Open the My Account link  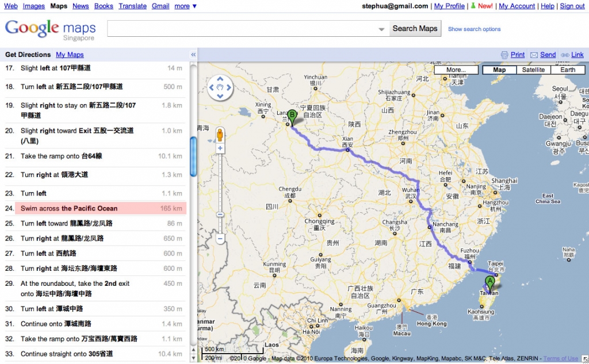[517, 6]
